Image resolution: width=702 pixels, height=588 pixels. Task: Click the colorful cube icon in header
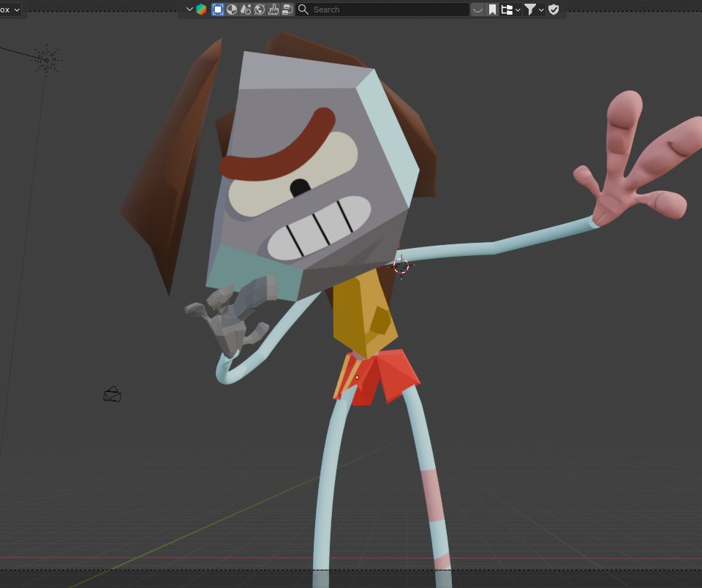201,10
